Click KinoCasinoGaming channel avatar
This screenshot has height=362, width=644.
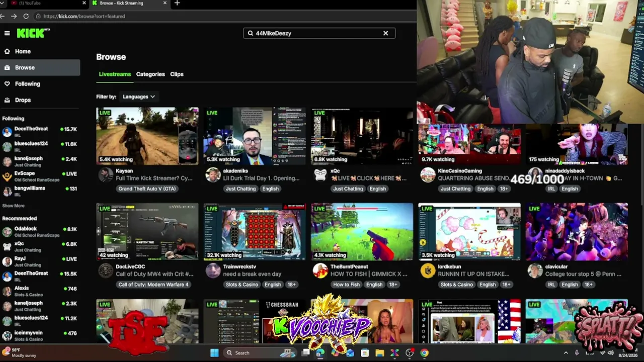coord(428,175)
